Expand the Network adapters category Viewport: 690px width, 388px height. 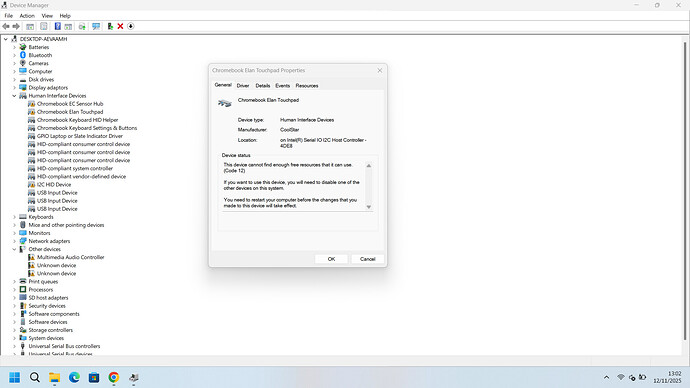(14, 241)
